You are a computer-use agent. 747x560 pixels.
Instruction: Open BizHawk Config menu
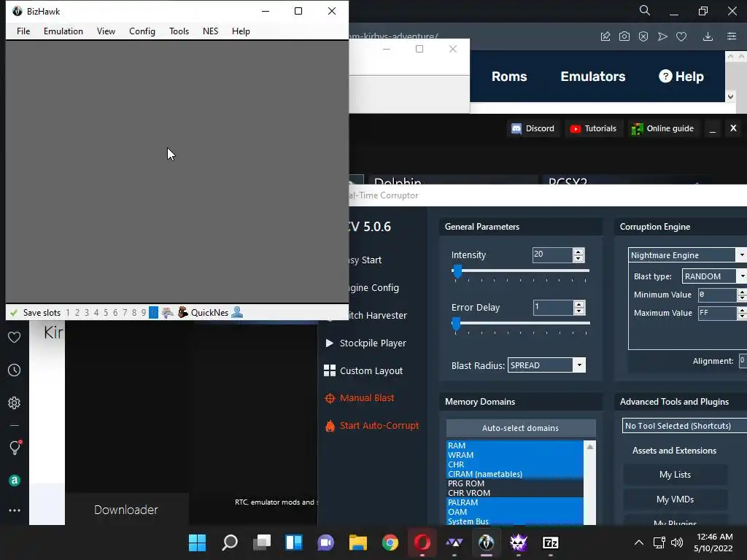142,31
